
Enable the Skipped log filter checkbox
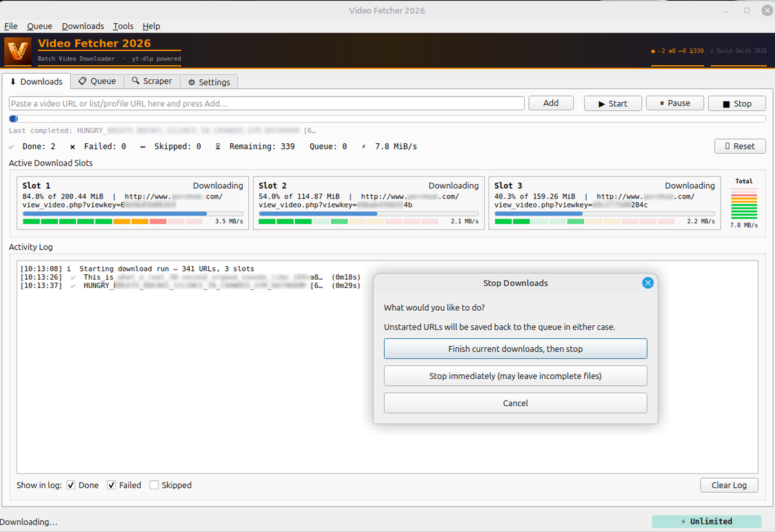pos(154,485)
